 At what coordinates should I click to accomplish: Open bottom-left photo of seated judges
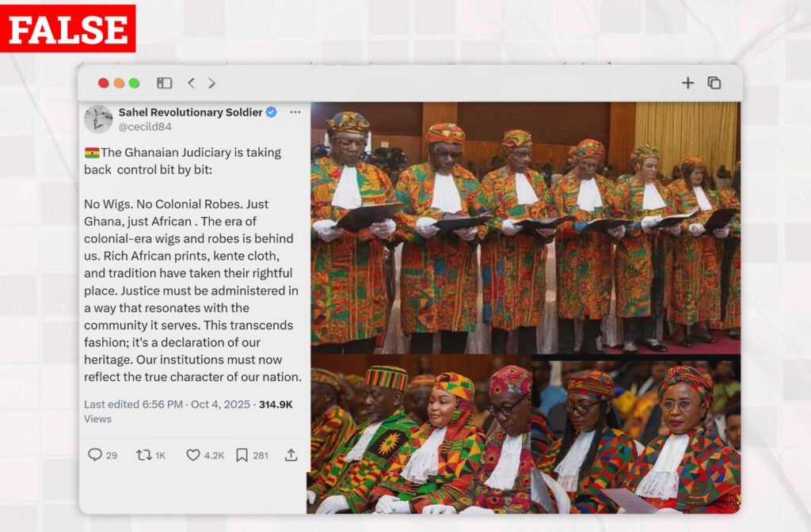(419, 435)
